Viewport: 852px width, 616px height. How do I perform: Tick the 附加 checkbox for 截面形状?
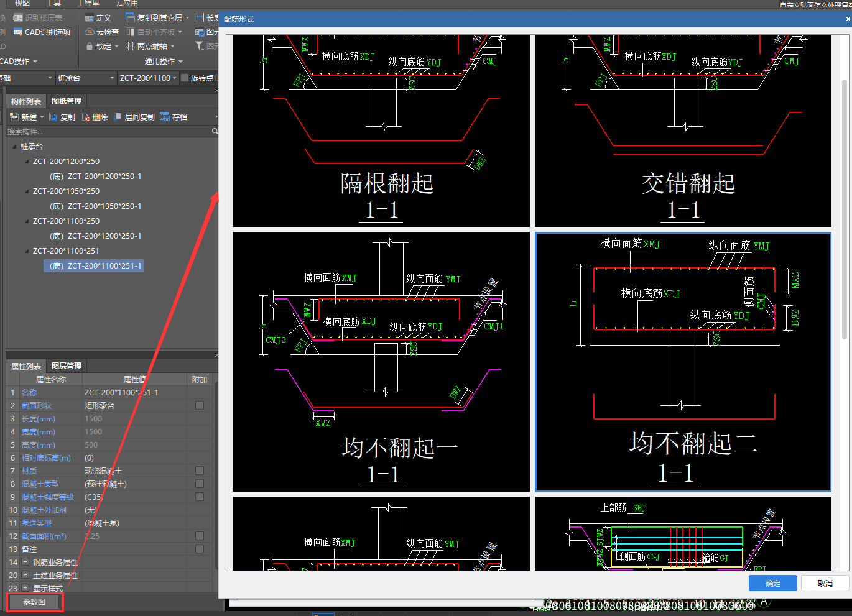(x=200, y=405)
